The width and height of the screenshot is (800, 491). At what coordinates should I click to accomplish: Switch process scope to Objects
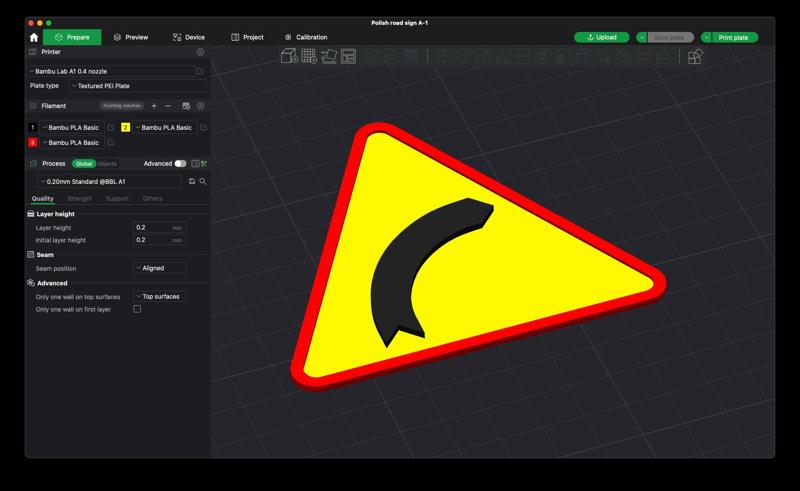coord(106,163)
